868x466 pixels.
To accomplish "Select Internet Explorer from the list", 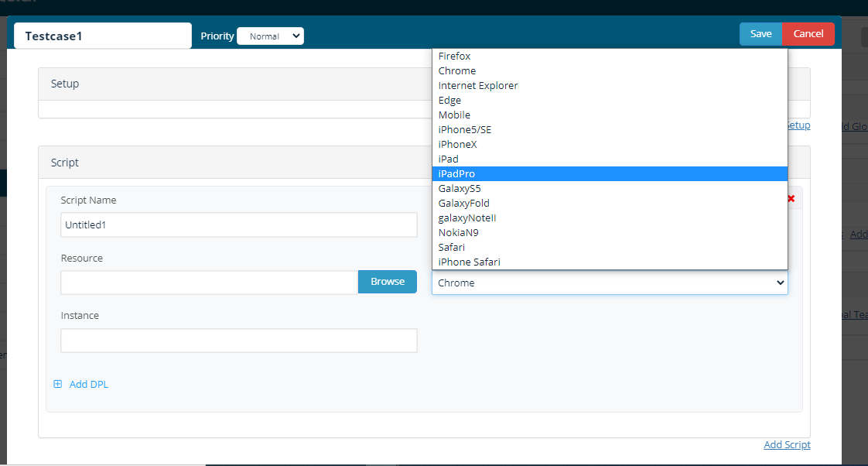I will tap(610, 85).
